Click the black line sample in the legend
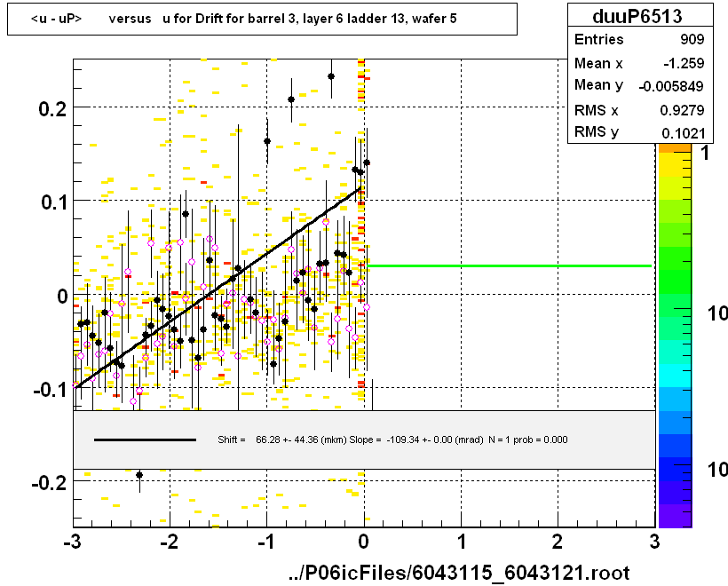Screen dimensions: 728x586 145,439
